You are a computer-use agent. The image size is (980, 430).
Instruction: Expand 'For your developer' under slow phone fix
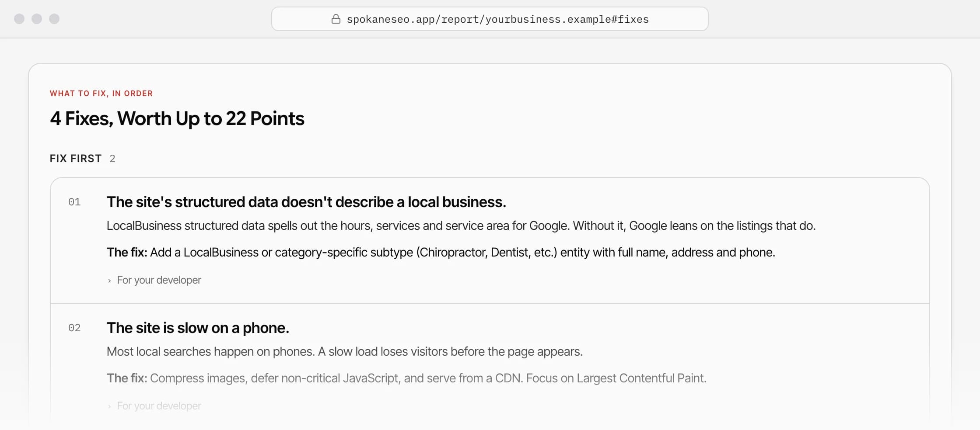(x=154, y=406)
